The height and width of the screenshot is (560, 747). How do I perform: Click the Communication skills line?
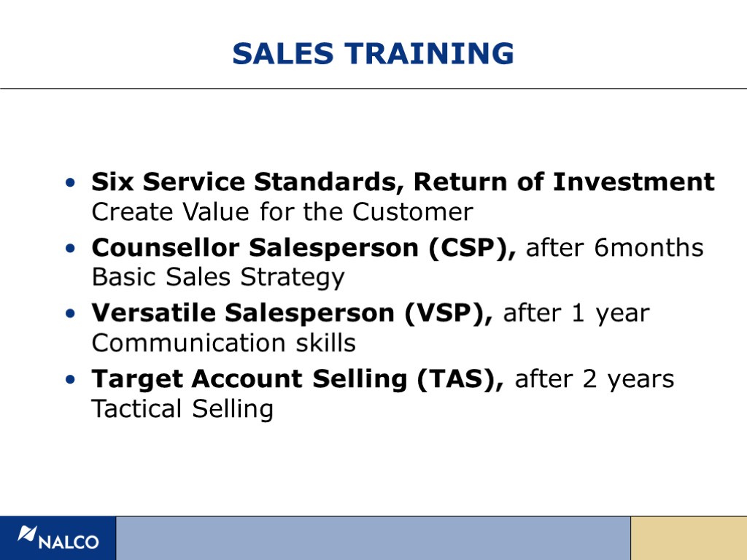(223, 343)
